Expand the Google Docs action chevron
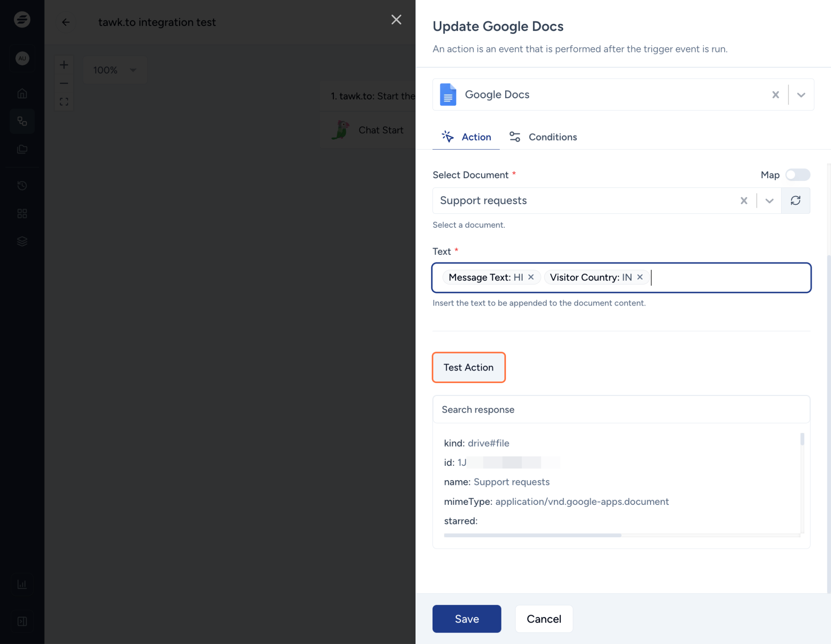831x644 pixels. [x=801, y=95]
